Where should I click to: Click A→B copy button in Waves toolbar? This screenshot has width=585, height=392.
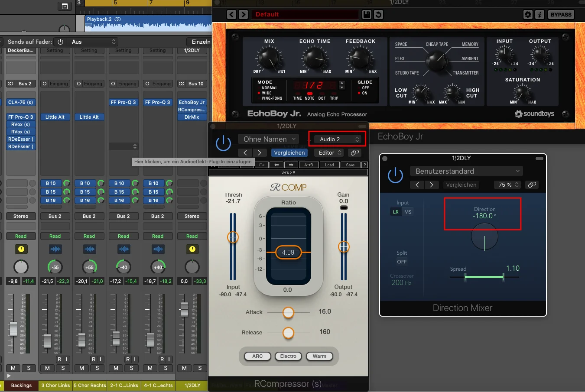pyautogui.click(x=309, y=165)
